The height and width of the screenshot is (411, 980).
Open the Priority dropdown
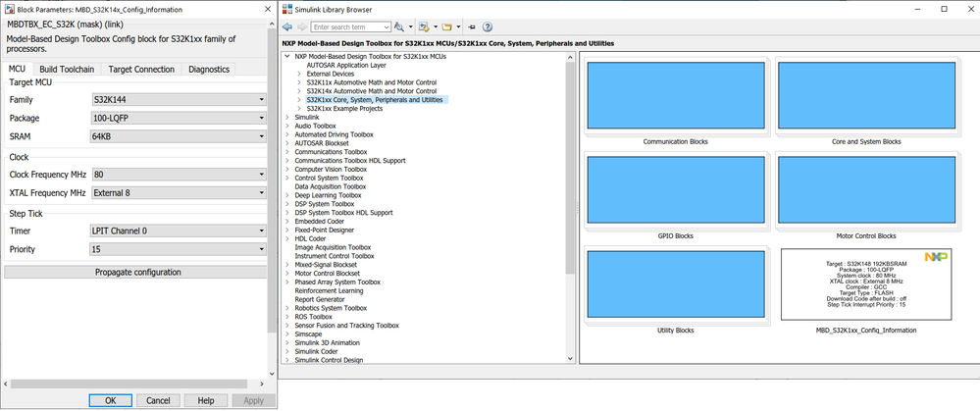[x=179, y=249]
